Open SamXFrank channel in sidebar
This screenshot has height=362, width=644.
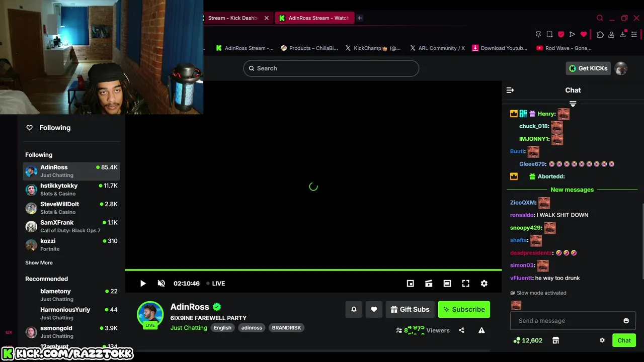click(x=71, y=226)
